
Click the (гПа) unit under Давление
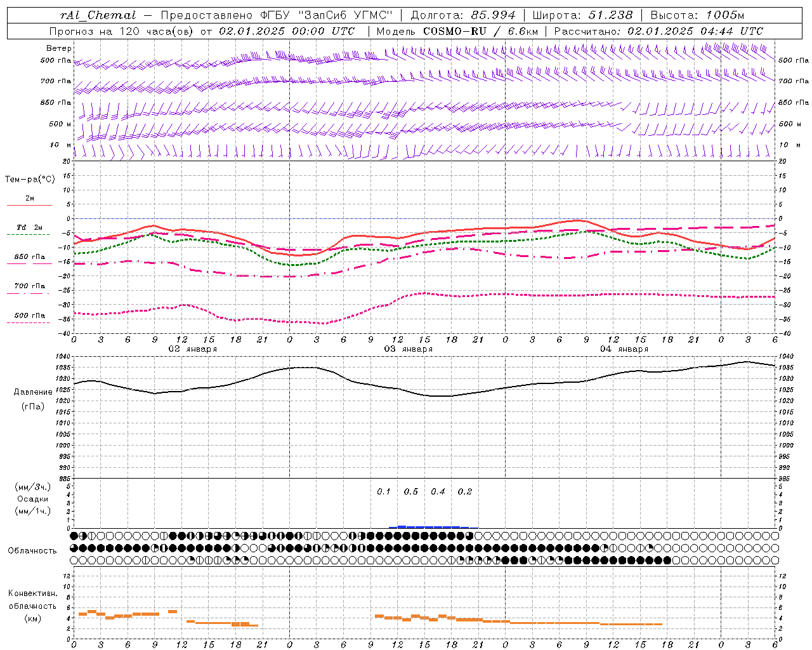[32, 407]
